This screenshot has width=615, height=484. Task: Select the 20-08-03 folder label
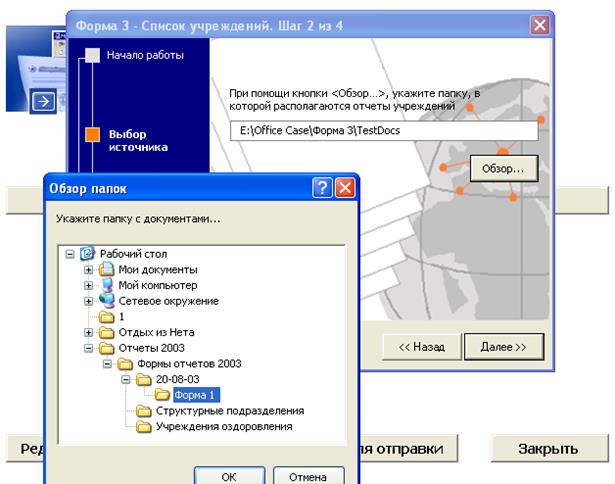coord(178,379)
